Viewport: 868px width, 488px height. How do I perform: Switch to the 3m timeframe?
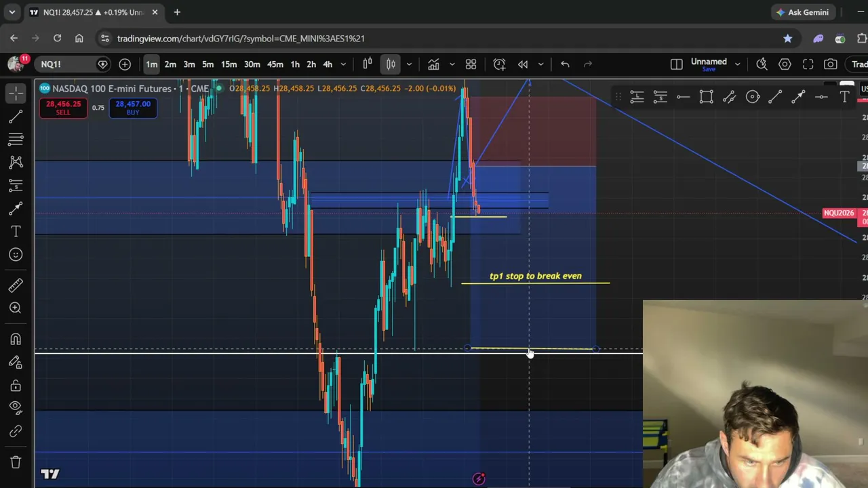pyautogui.click(x=189, y=64)
